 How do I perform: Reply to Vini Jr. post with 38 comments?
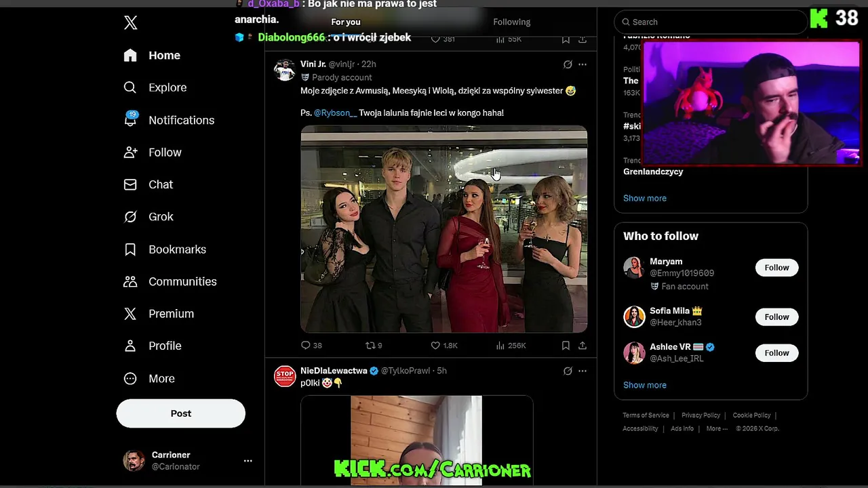coord(311,346)
